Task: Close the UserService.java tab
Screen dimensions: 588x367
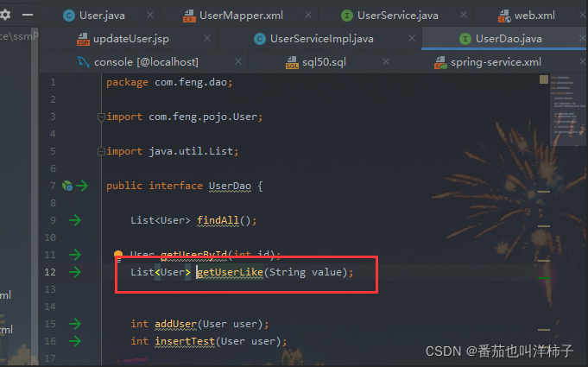Action: tap(464, 15)
